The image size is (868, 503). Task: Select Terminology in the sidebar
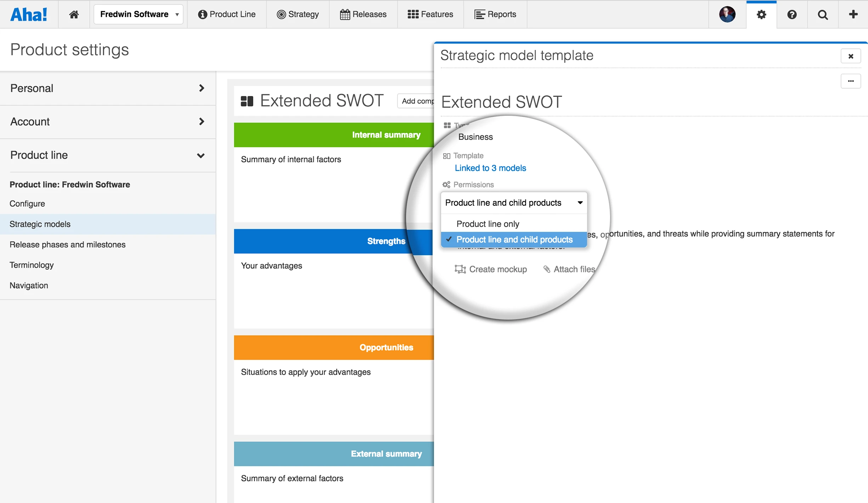point(32,265)
